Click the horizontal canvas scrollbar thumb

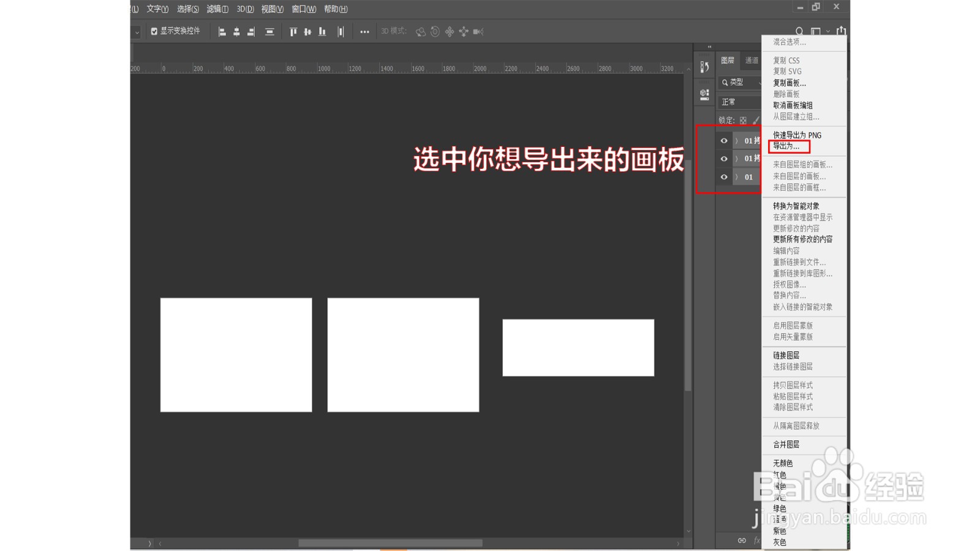coord(390,543)
